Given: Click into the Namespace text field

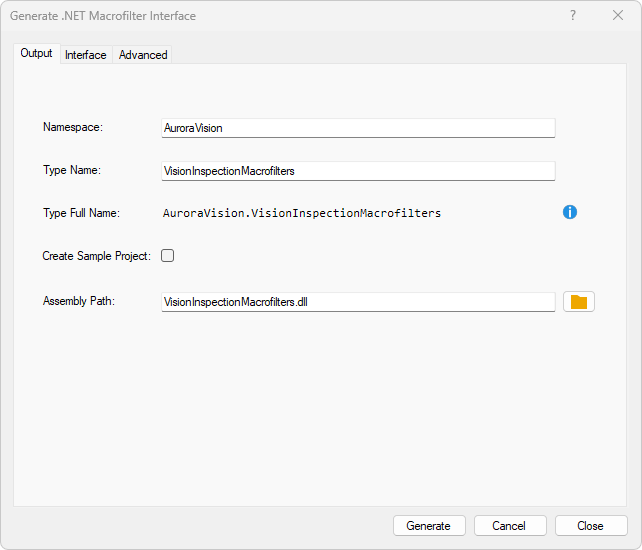Looking at the screenshot, I should 358,128.
